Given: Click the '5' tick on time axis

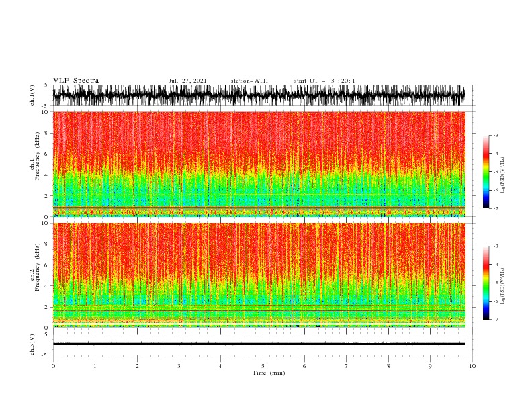Looking at the screenshot, I should point(263,366).
